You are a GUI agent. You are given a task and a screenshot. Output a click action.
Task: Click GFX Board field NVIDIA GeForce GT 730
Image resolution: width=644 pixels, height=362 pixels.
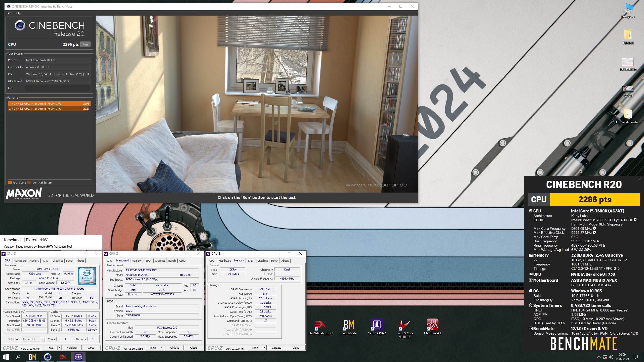58,81
